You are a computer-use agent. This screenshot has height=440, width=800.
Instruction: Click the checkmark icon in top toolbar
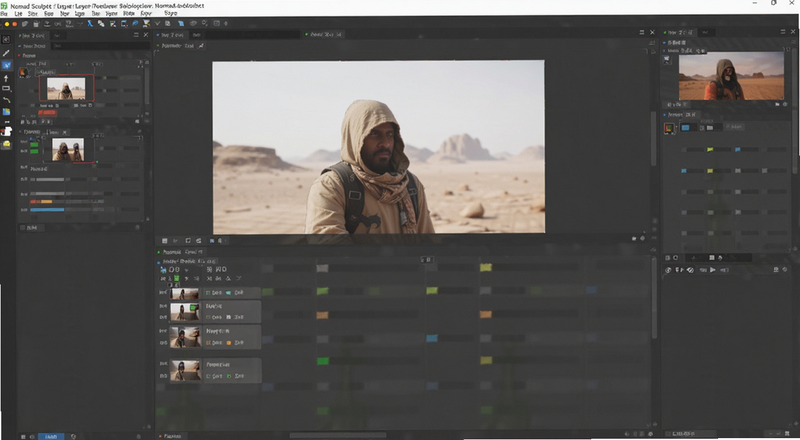[x=157, y=23]
